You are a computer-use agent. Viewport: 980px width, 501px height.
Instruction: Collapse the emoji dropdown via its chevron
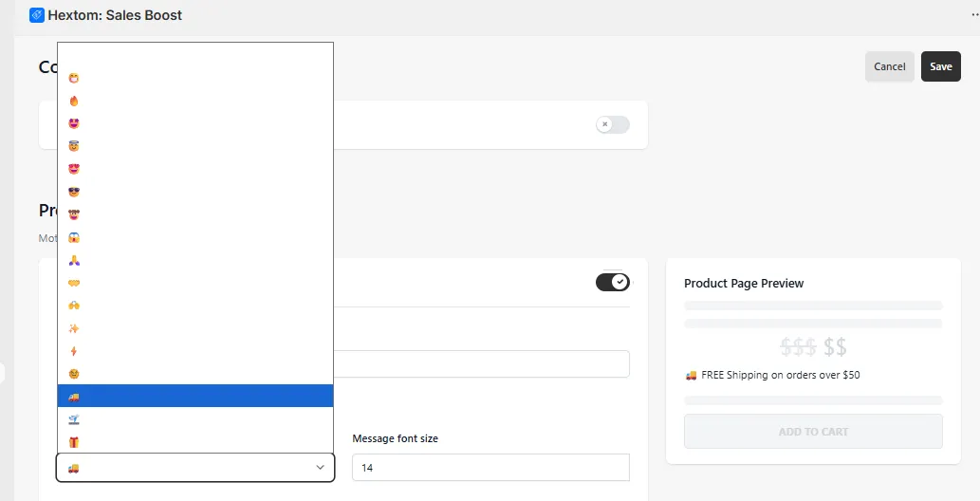(x=320, y=467)
